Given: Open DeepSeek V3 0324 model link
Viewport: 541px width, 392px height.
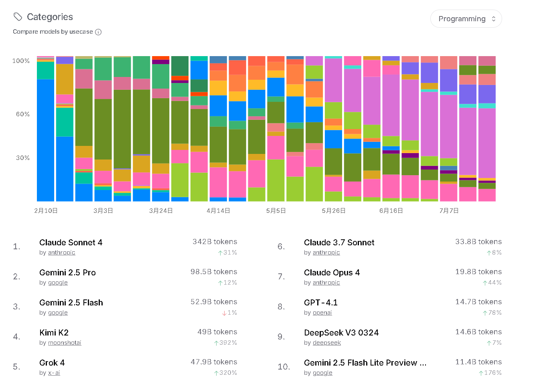Looking at the screenshot, I should [x=341, y=333].
